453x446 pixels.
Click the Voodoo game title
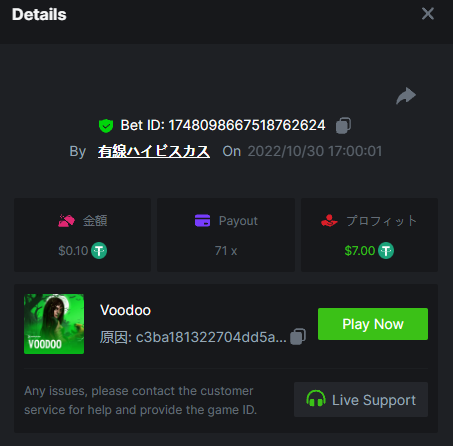click(125, 310)
